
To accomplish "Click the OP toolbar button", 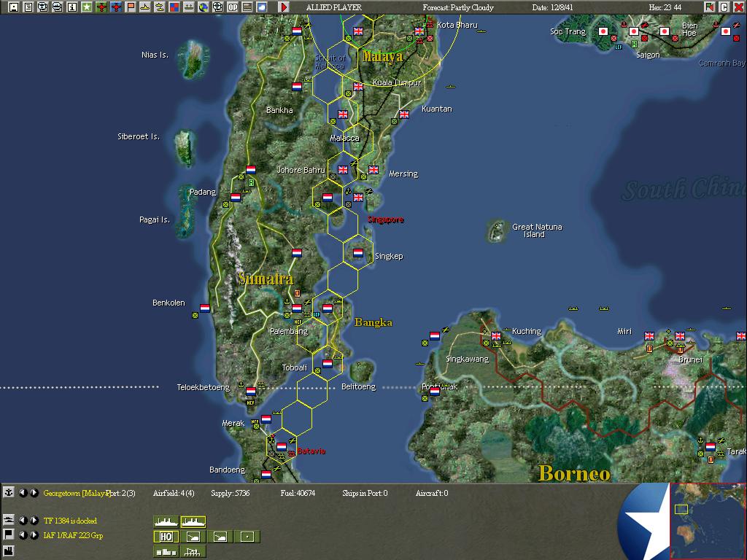I will [x=233, y=7].
